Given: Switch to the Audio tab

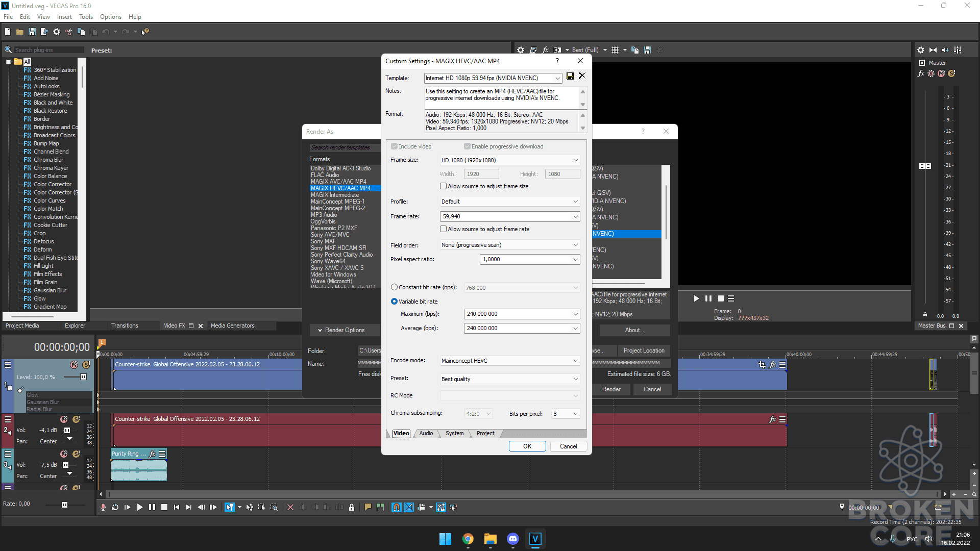Looking at the screenshot, I should pos(426,433).
